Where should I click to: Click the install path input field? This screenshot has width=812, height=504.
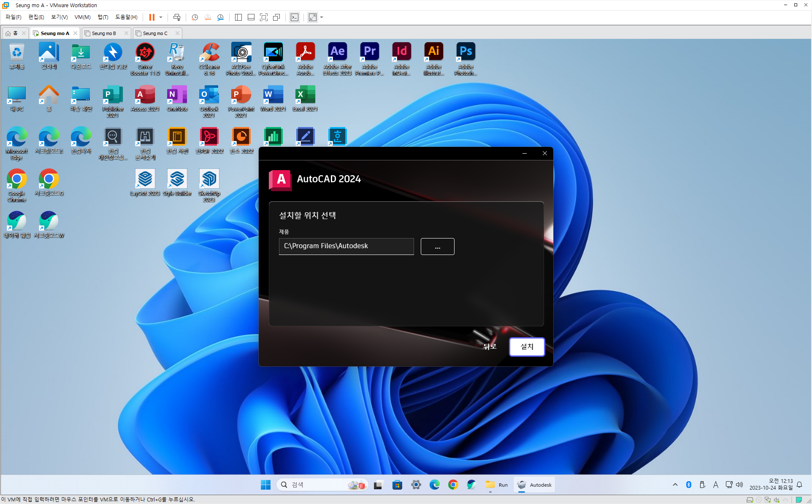[346, 247]
